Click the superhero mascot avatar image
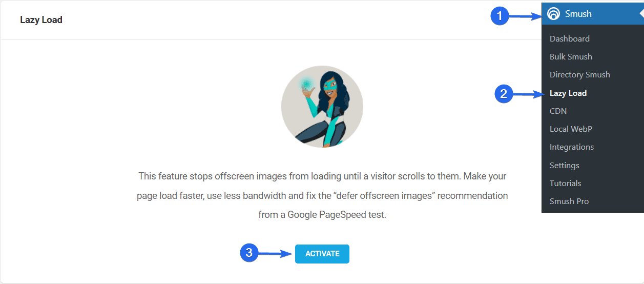Image resolution: width=644 pixels, height=284 pixels. [322, 107]
